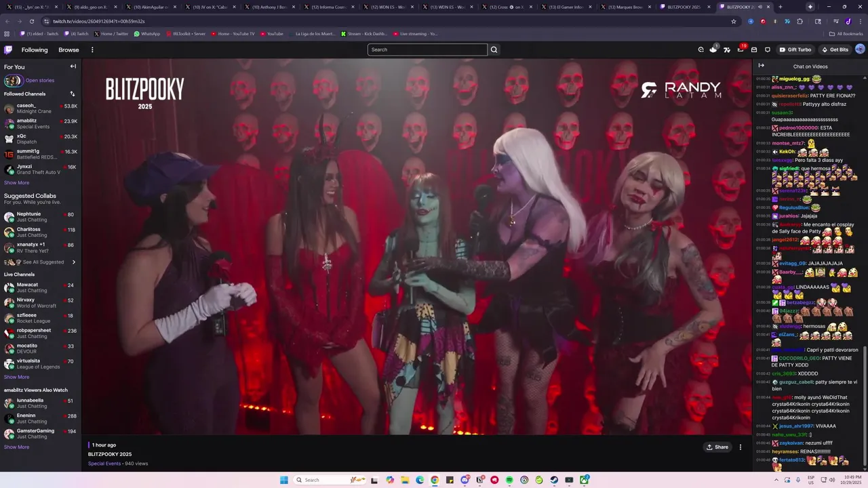Open caseoh_ followed channel

coord(41,108)
